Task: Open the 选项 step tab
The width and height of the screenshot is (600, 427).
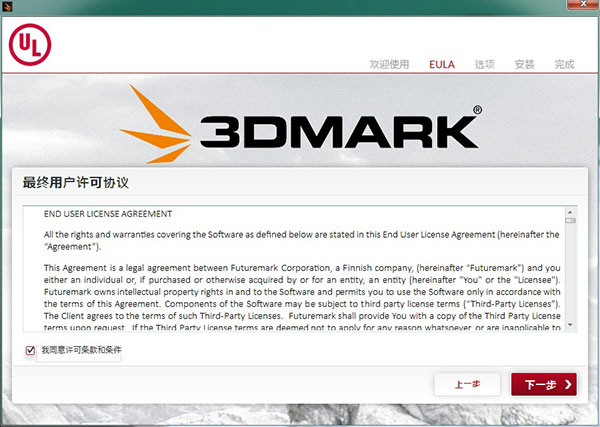Action: click(484, 64)
